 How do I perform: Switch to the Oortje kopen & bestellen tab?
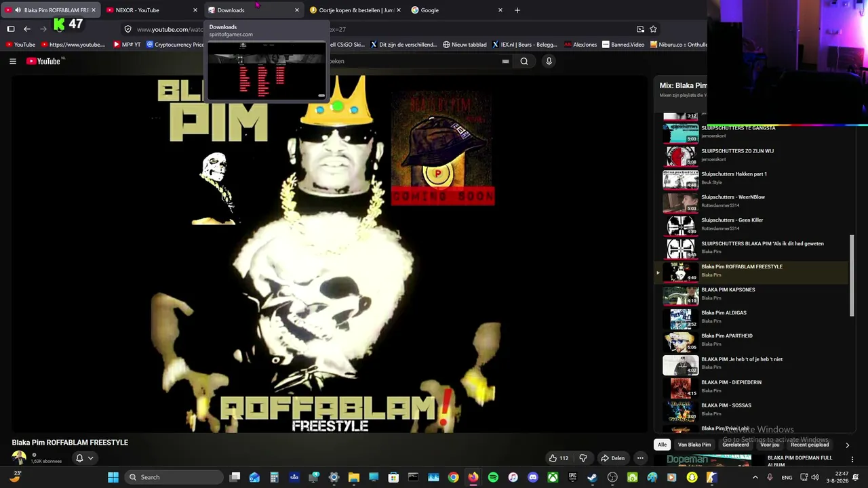point(355,10)
